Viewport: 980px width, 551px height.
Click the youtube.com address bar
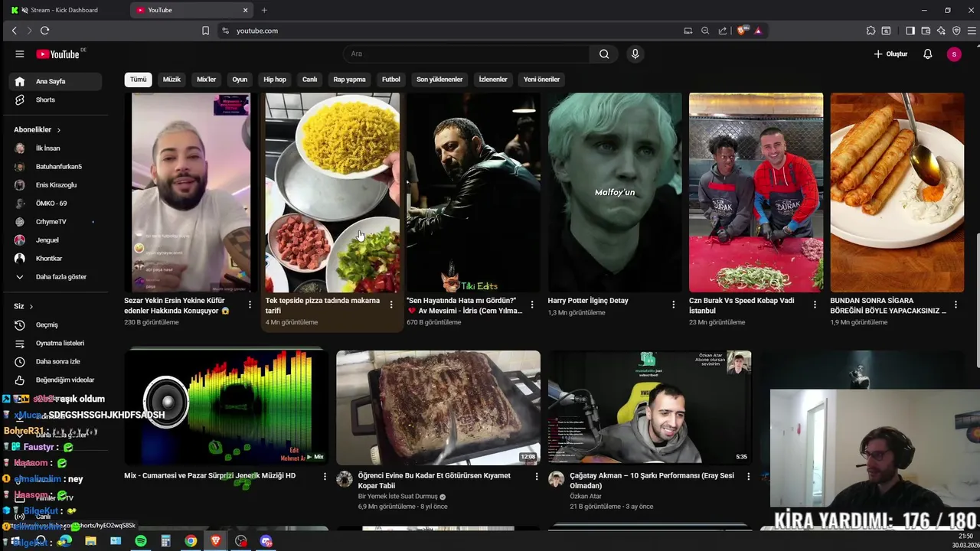[452, 31]
